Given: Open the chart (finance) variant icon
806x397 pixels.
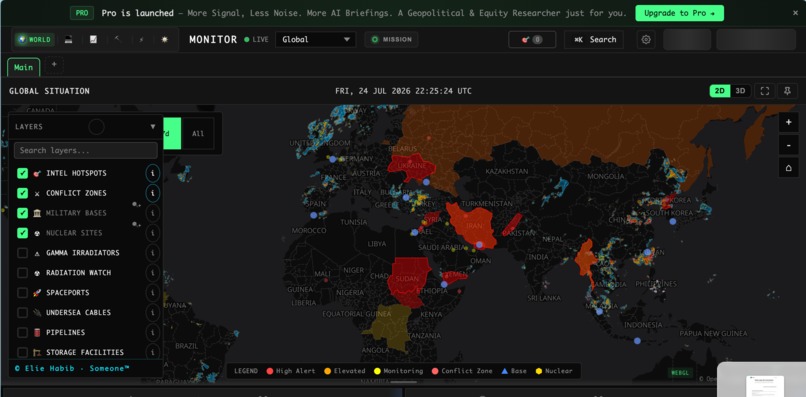Looking at the screenshot, I should point(93,40).
